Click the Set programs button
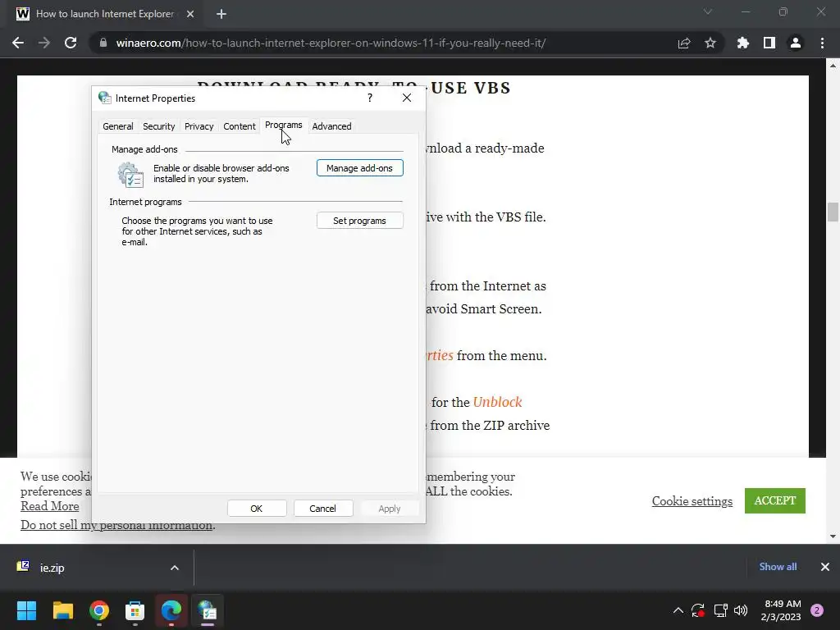This screenshot has height=630, width=840. point(359,221)
